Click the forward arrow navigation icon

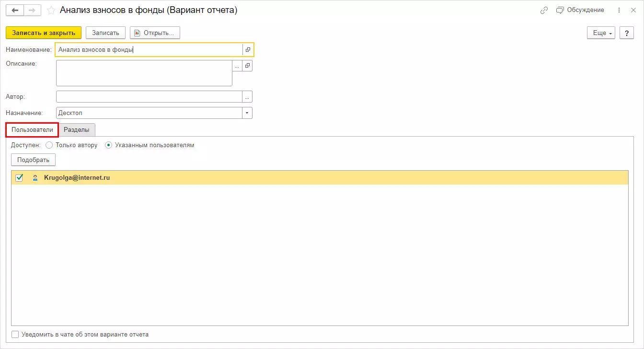pos(32,10)
